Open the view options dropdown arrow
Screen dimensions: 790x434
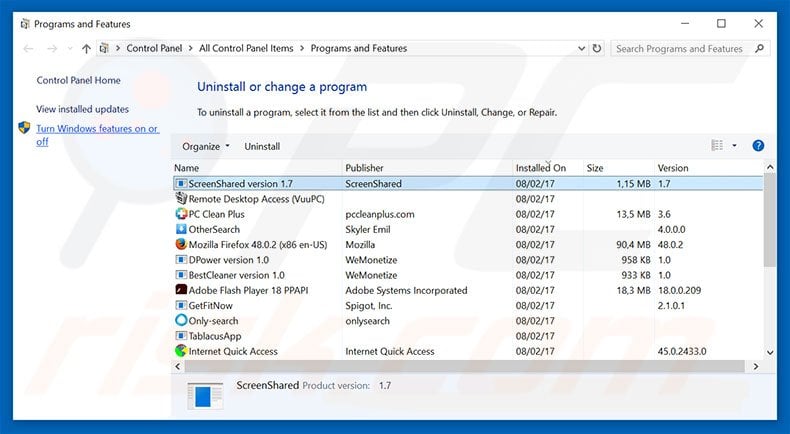tap(734, 146)
